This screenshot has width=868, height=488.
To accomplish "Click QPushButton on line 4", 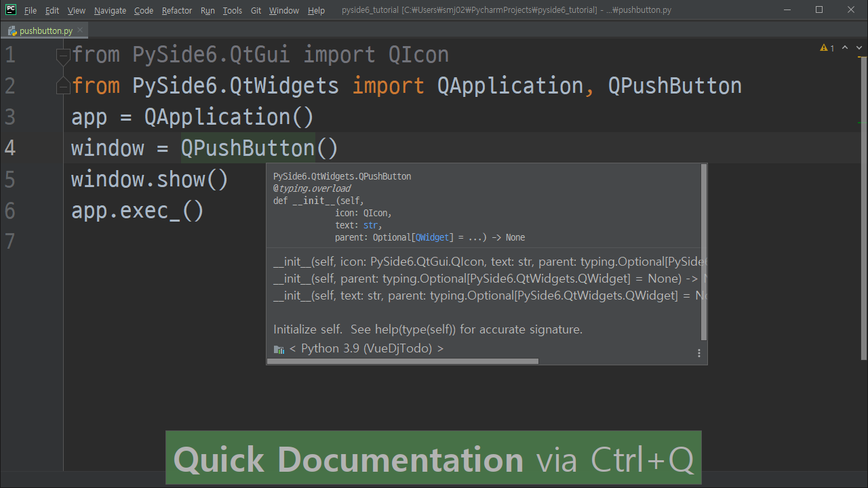I will point(248,148).
